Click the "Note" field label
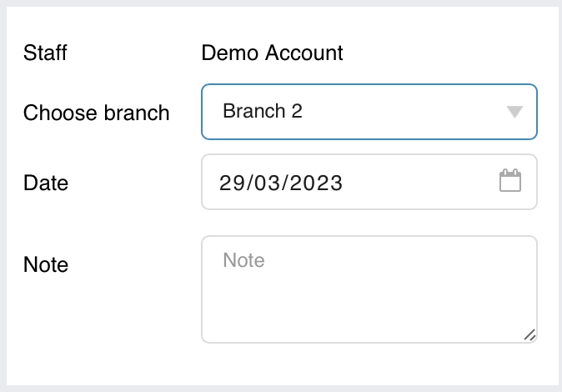Image resolution: width=562 pixels, height=392 pixels. pos(46,264)
